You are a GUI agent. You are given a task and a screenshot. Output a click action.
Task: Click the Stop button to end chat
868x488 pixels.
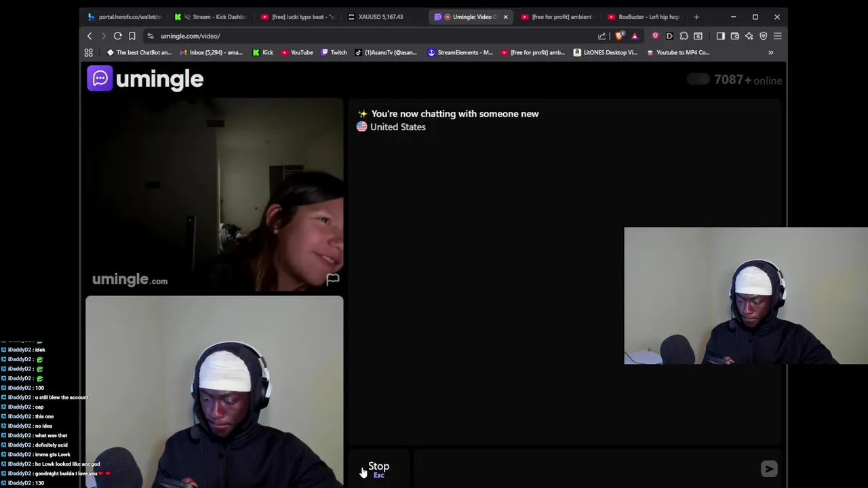pyautogui.click(x=378, y=468)
